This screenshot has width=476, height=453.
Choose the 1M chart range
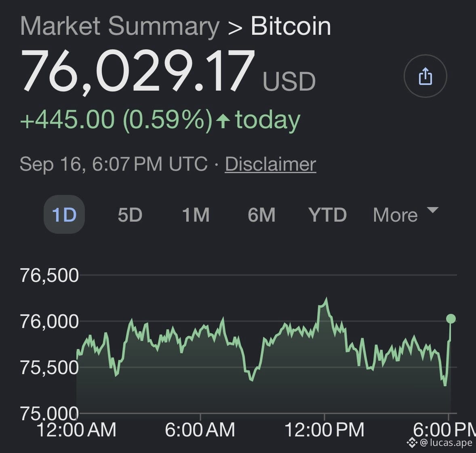(x=196, y=215)
